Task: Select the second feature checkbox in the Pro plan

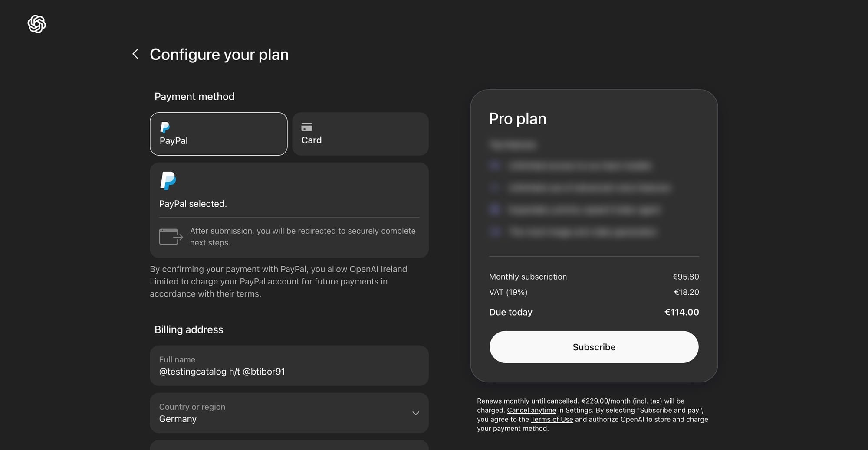Action: (x=495, y=187)
